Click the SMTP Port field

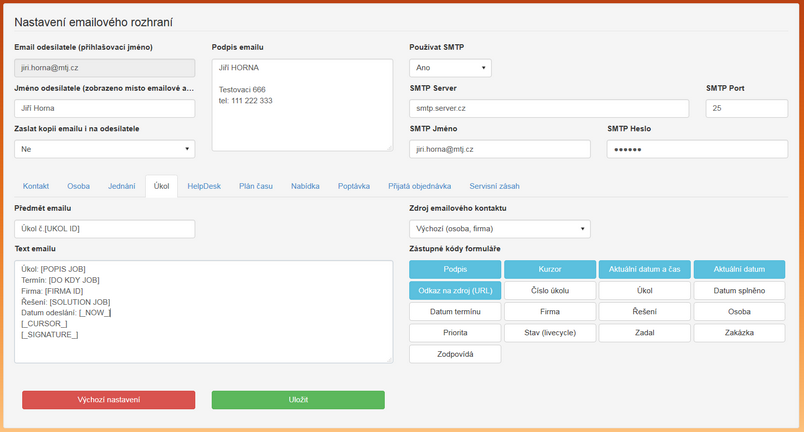pos(746,108)
